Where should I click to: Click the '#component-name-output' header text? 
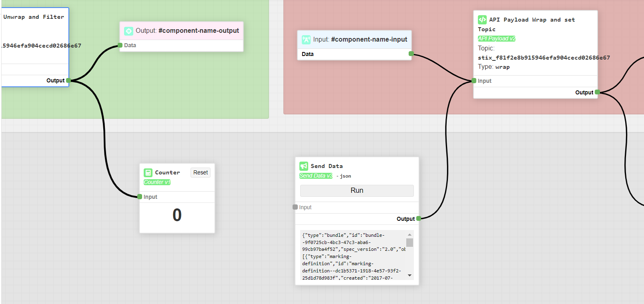pyautogui.click(x=199, y=31)
